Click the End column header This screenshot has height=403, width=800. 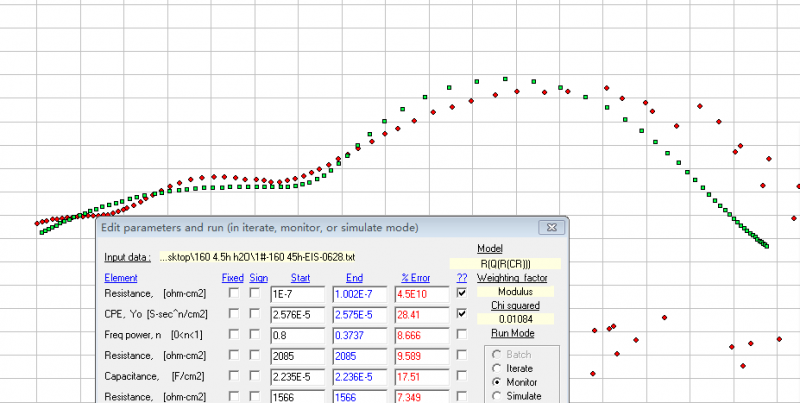354,278
